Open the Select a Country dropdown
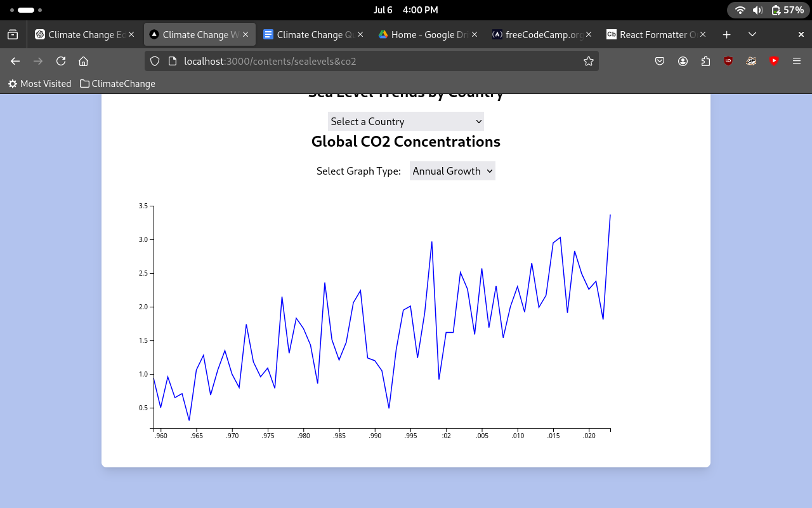The image size is (812, 508). pos(405,121)
